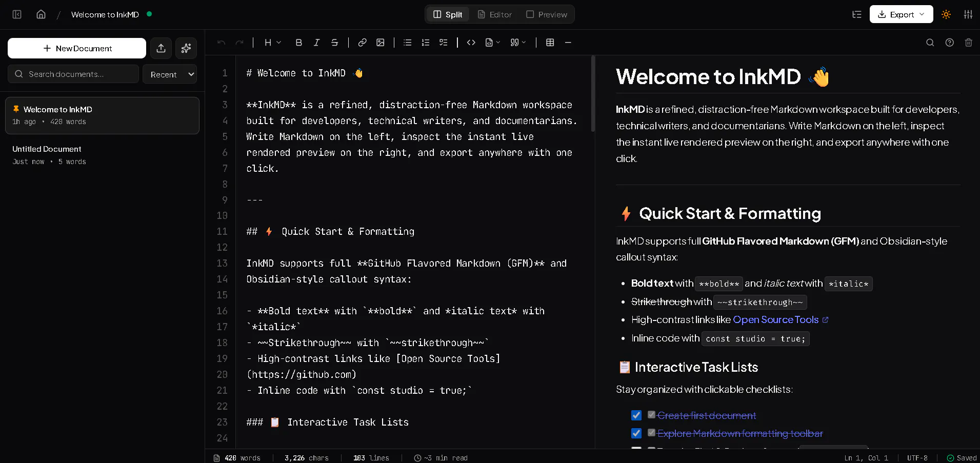Open the Welcome to InkMD document
This screenshot has width=980, height=463.
pyautogui.click(x=102, y=115)
